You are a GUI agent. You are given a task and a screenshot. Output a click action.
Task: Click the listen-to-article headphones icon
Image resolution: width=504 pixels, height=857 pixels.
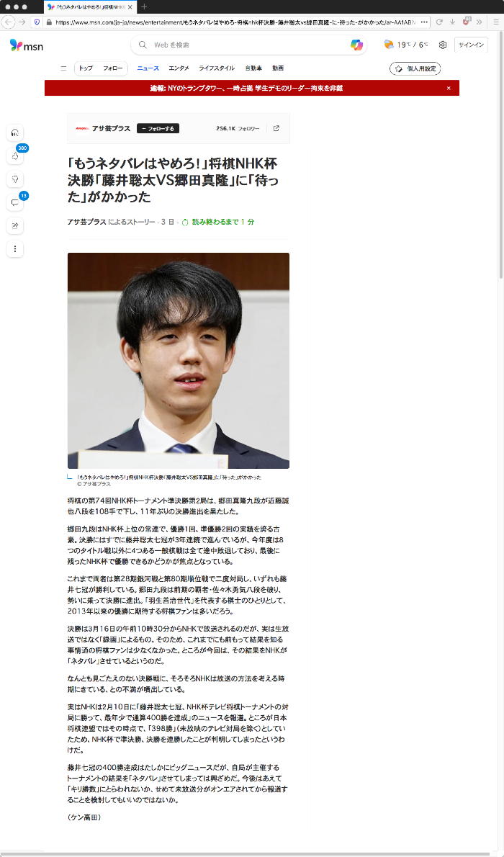[x=14, y=133]
